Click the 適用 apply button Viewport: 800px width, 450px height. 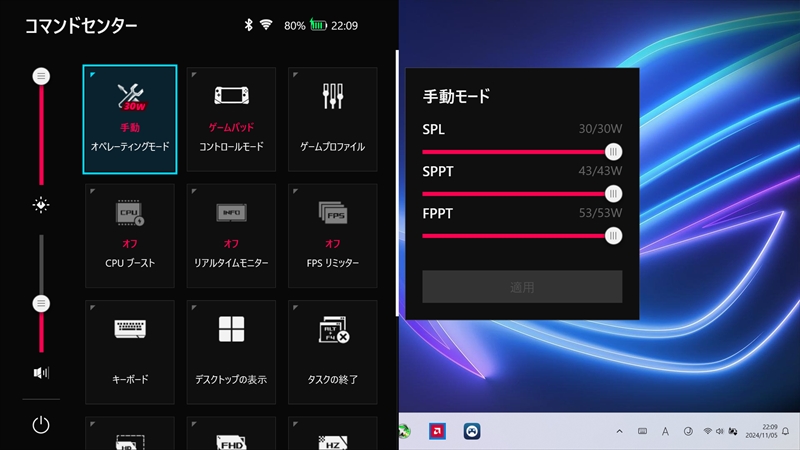(522, 287)
